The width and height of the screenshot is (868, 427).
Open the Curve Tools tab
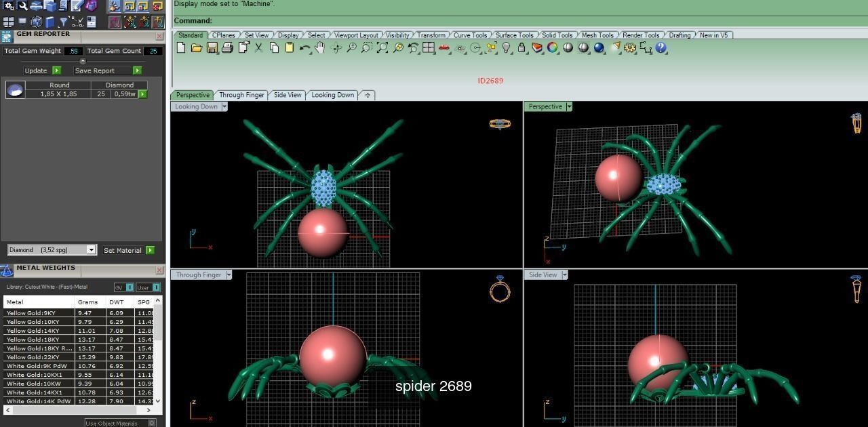click(470, 35)
